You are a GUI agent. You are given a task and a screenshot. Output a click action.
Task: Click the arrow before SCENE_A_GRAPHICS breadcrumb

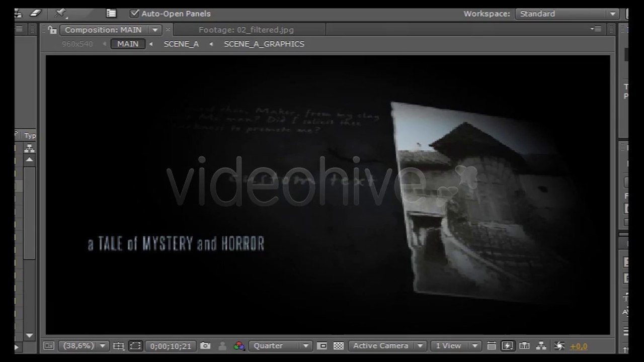(x=211, y=44)
